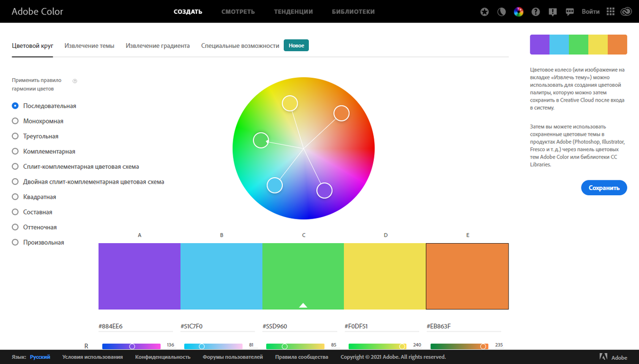Click the R slider for swatch D
This screenshot has height=364, width=639.
378,346
